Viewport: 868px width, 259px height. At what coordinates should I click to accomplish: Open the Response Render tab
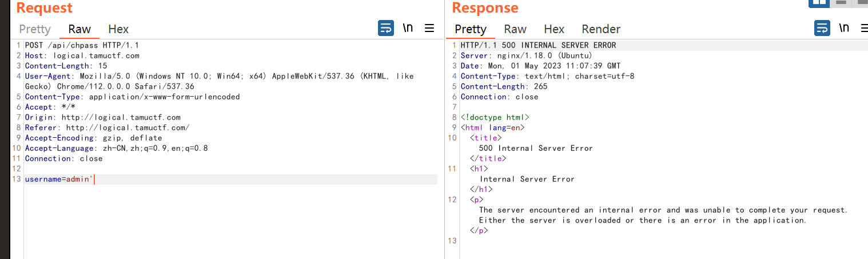click(x=601, y=29)
